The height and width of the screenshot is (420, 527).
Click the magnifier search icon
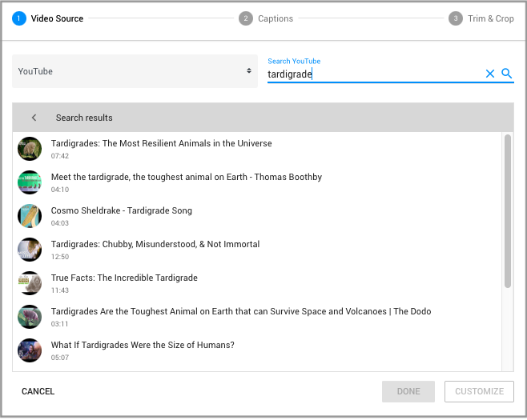(506, 74)
